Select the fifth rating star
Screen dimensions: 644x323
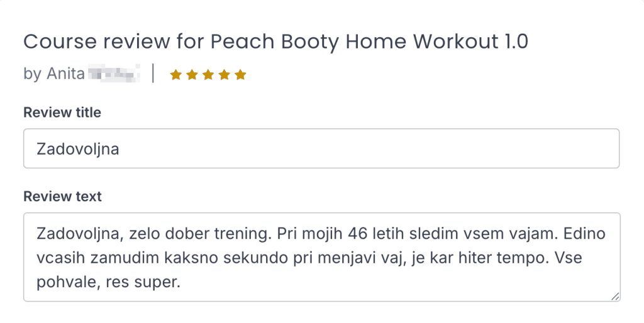240,75
